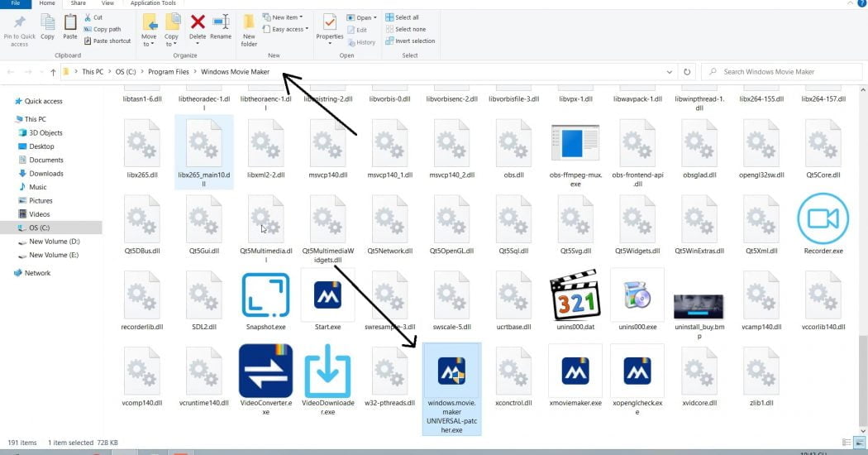The width and height of the screenshot is (868, 455).
Task: Switch to large icons view button
Action: tap(859, 443)
